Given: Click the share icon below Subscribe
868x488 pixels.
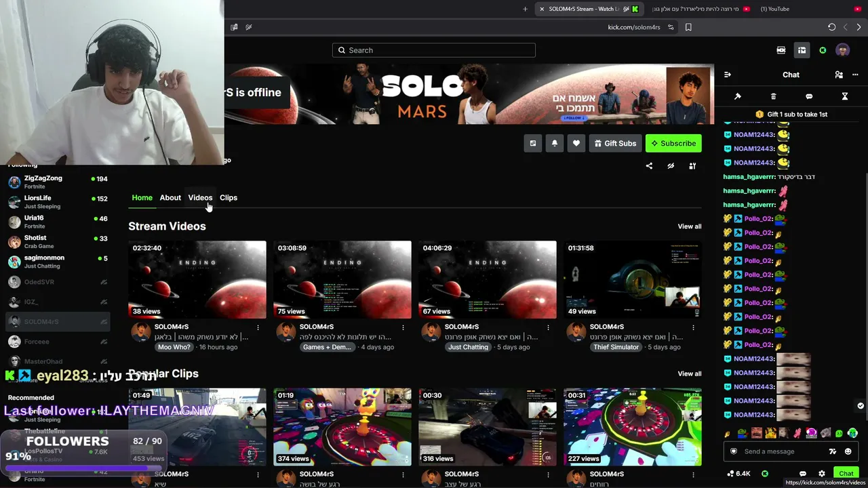Looking at the screenshot, I should pos(649,166).
